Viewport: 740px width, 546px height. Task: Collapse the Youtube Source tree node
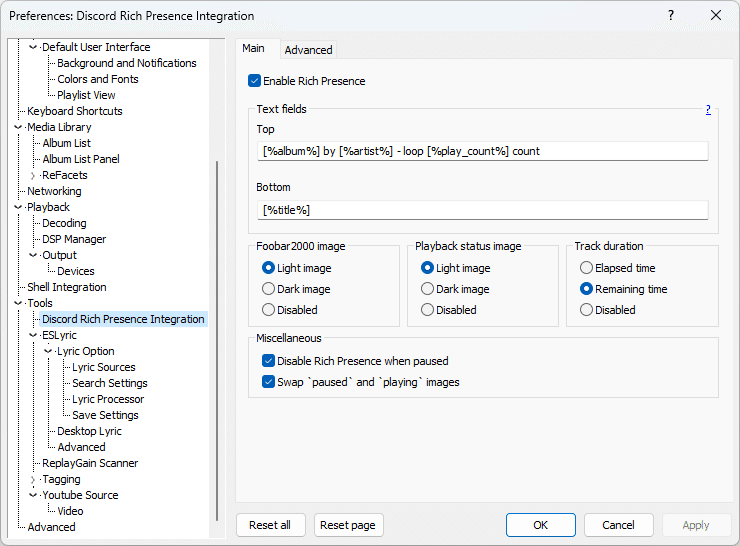33,495
